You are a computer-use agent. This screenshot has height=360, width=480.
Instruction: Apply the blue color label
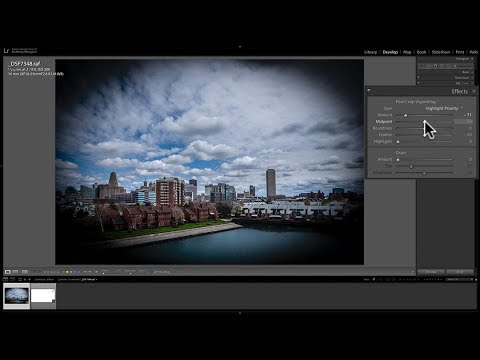coord(74,272)
